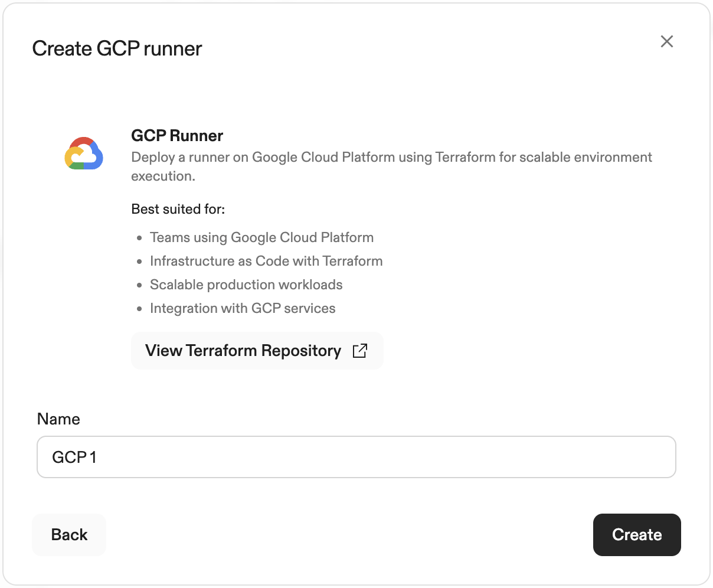Click the external link arrow icon

(x=360, y=351)
